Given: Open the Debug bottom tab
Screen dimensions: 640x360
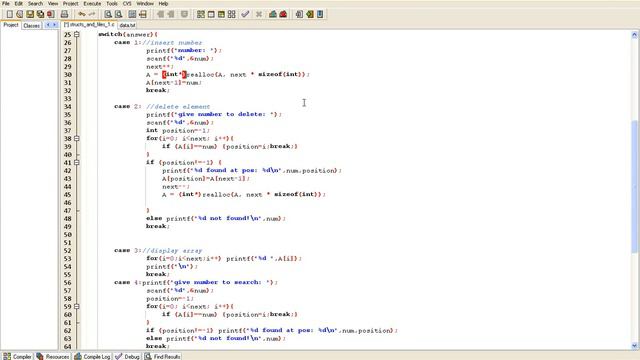Looking at the screenshot, I should 127,356.
